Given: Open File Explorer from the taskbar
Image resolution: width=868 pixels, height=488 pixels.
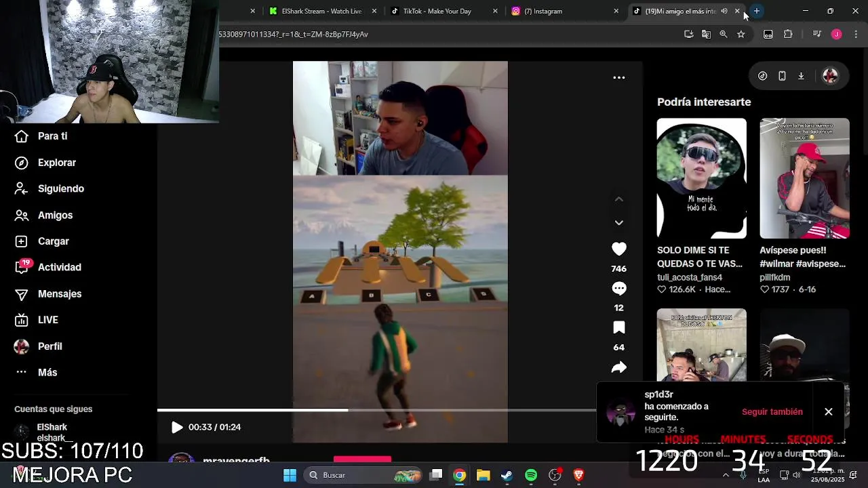Looking at the screenshot, I should [483, 475].
